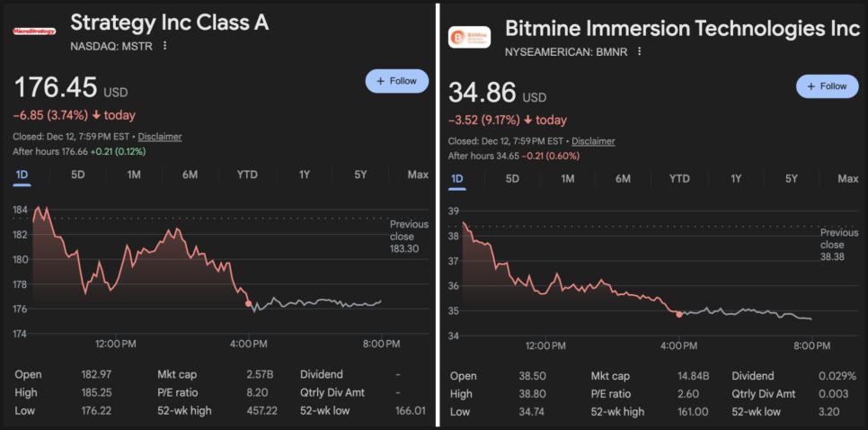Select 5Y range on Bitmine chart
Image resolution: width=868 pixels, height=430 pixels.
[x=792, y=179]
